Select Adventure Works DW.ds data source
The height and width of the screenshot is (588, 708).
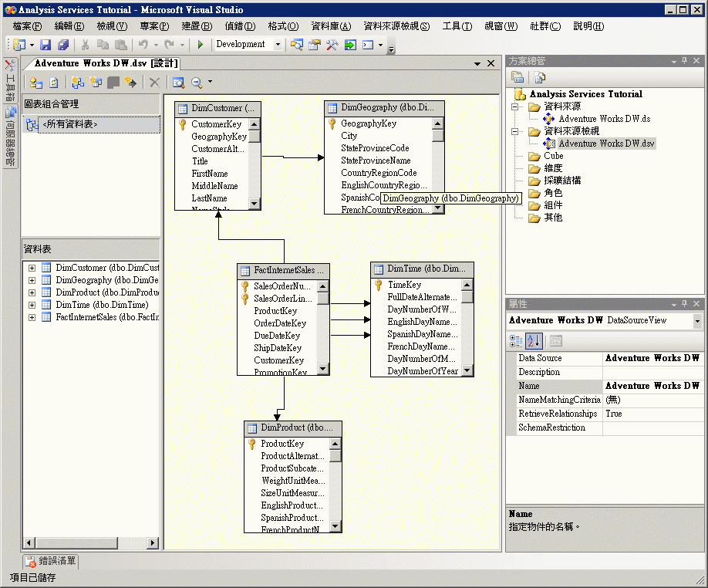click(605, 119)
